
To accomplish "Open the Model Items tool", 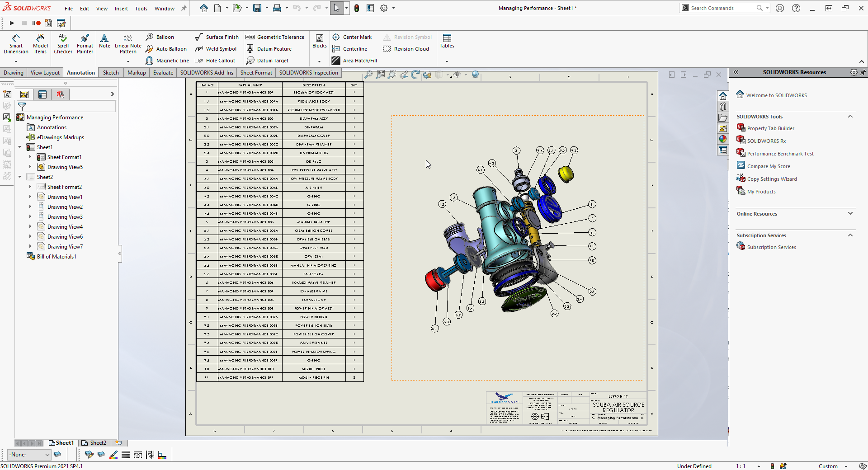I will coord(40,44).
